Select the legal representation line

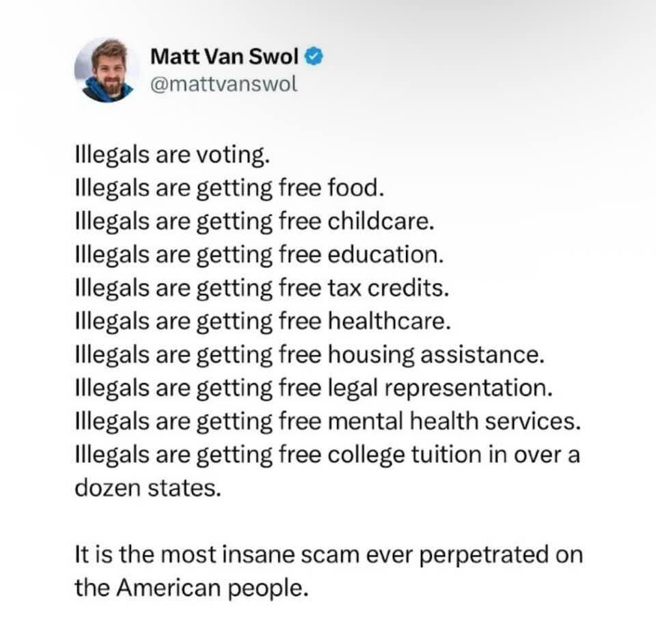pyautogui.click(x=313, y=389)
